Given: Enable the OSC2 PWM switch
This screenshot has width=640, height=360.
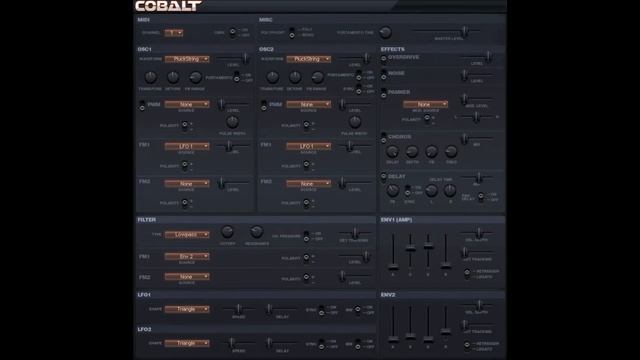Looking at the screenshot, I should tap(264, 106).
